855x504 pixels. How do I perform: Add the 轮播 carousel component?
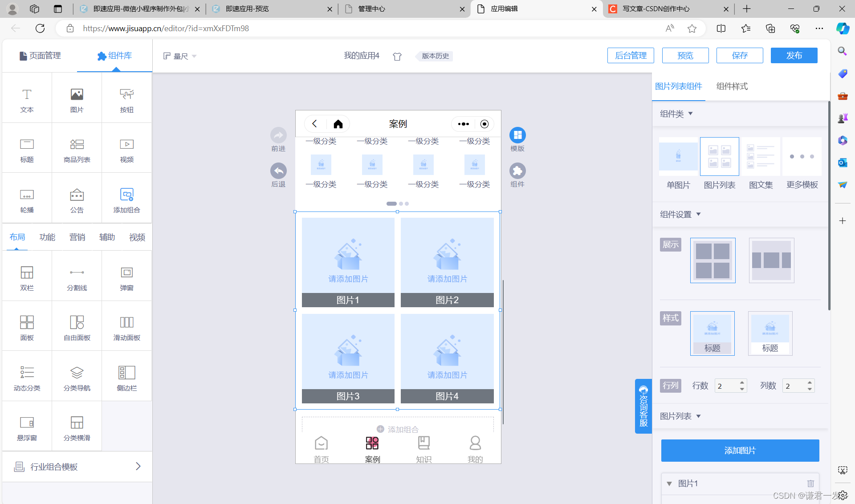click(x=27, y=199)
